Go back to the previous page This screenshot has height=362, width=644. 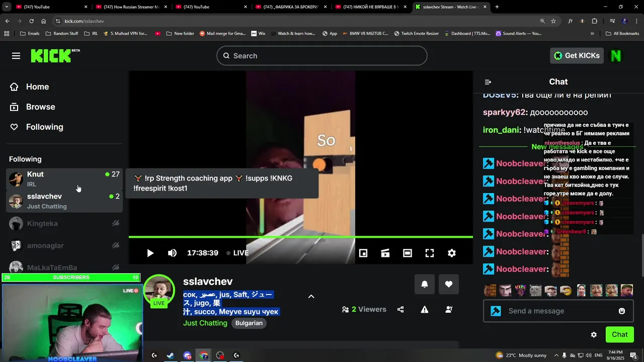pyautogui.click(x=7, y=21)
